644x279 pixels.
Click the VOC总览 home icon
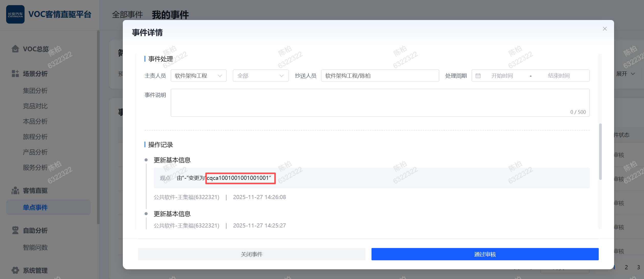[15, 49]
